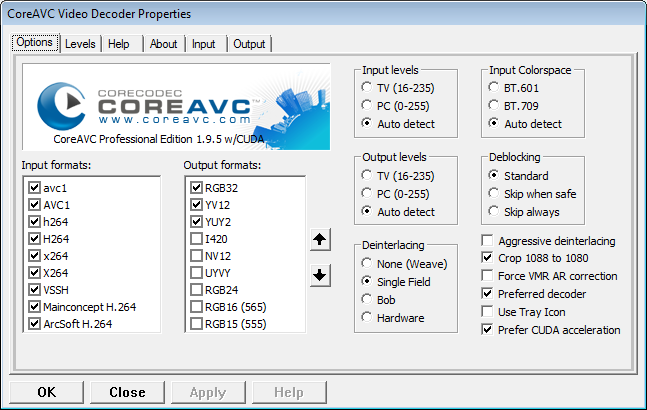The width and height of the screenshot is (647, 410).
Task: Toggle the lowercase x264 input format
Action: pyautogui.click(x=34, y=256)
